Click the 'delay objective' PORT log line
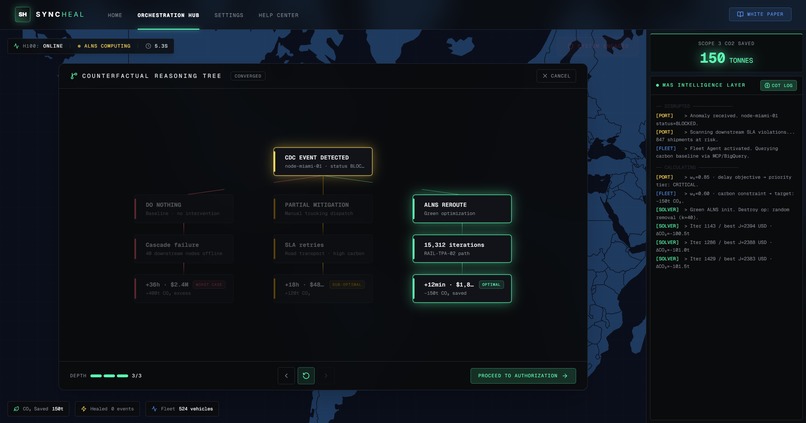This screenshot has width=806, height=423. click(x=724, y=181)
